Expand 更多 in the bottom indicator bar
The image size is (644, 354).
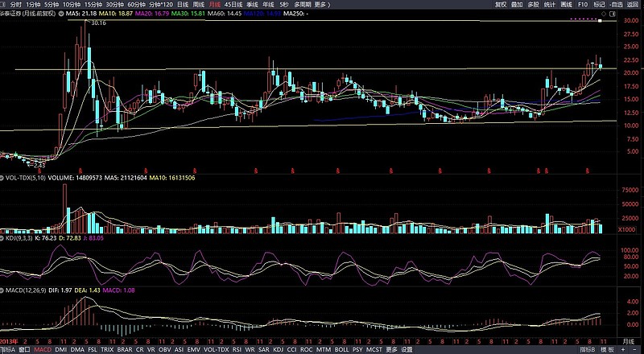tap(391, 350)
